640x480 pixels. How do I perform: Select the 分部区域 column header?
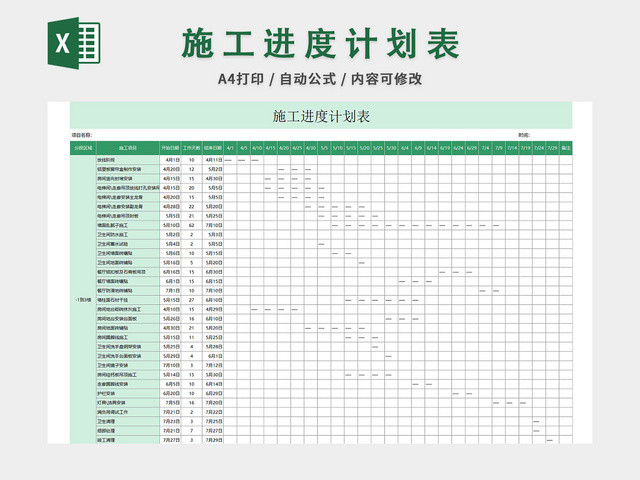83,148
